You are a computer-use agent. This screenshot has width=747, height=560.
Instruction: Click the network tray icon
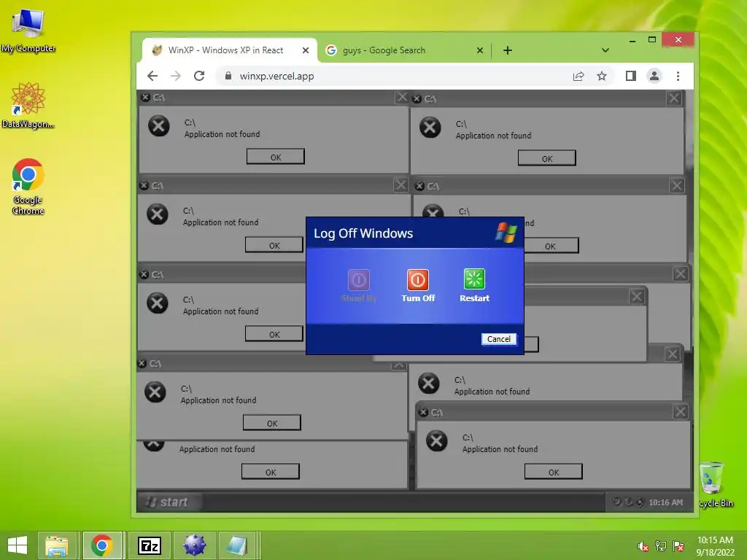pos(661,546)
